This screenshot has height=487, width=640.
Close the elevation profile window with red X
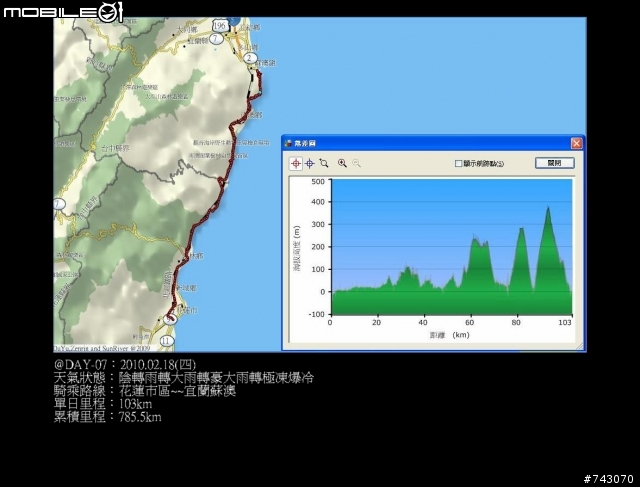576,143
